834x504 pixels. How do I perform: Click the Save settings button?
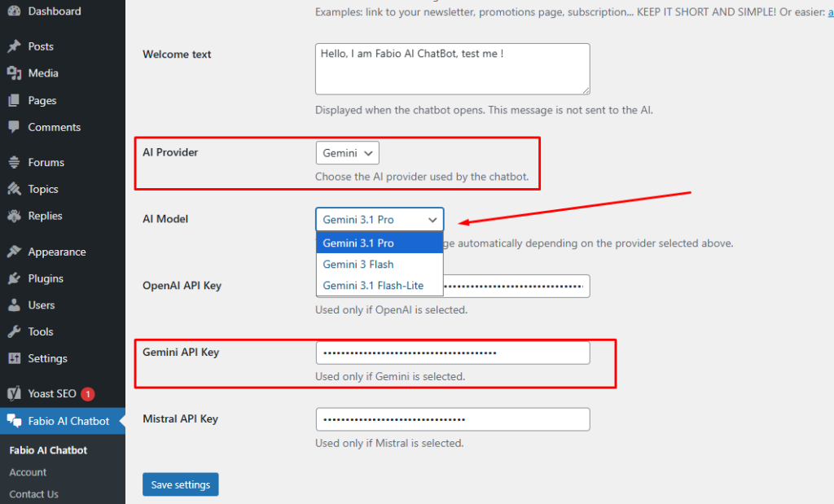tap(180, 484)
